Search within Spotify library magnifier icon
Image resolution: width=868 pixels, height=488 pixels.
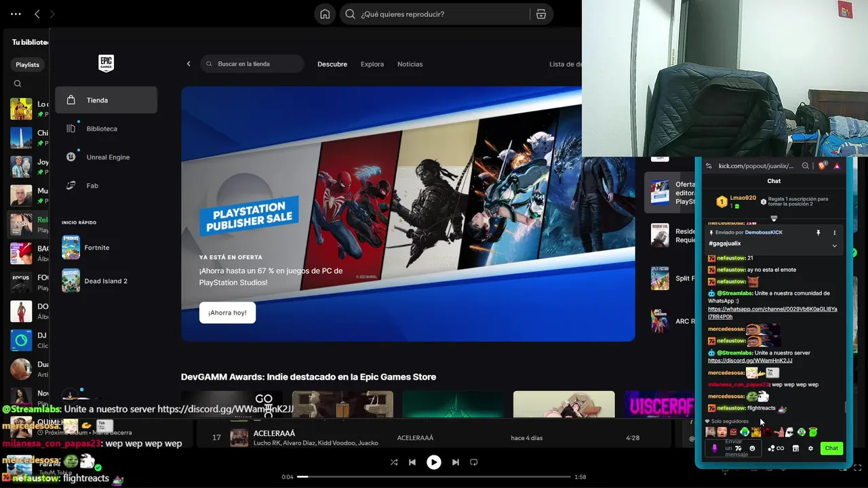click(x=18, y=84)
